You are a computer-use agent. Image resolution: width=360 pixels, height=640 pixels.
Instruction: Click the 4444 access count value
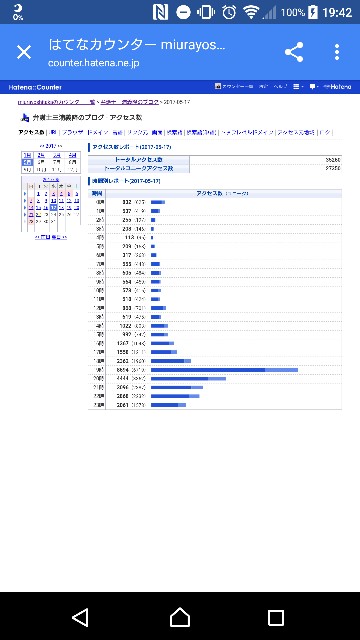click(123, 378)
